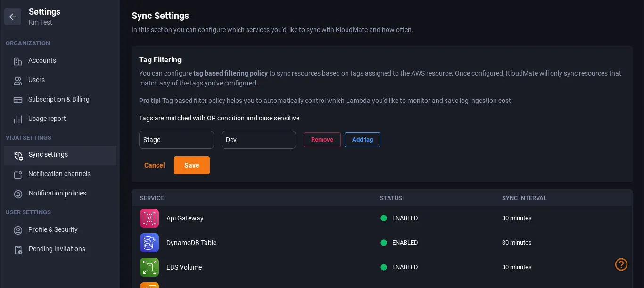Open Accounts in the sidebar
This screenshot has width=644, height=288.
[x=60, y=61]
